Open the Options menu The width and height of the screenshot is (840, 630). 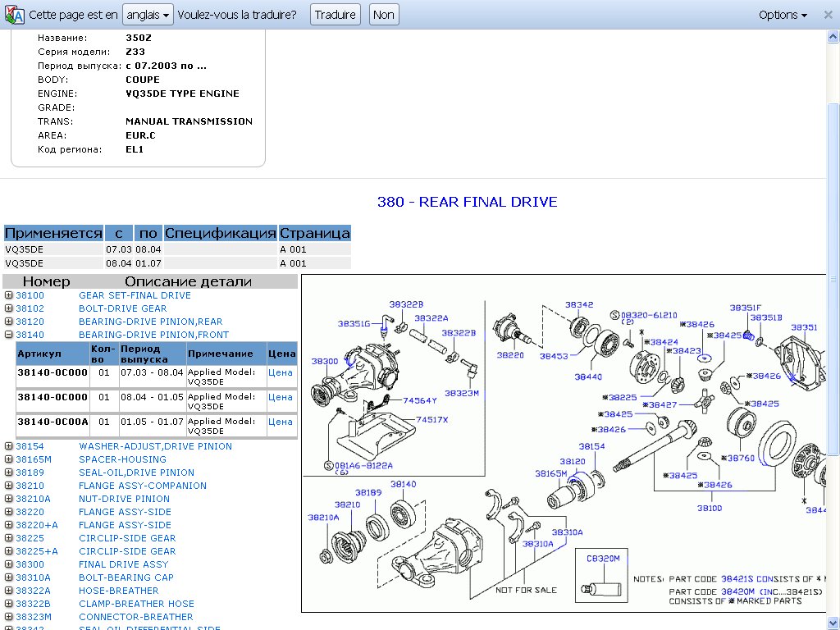pyautogui.click(x=783, y=15)
